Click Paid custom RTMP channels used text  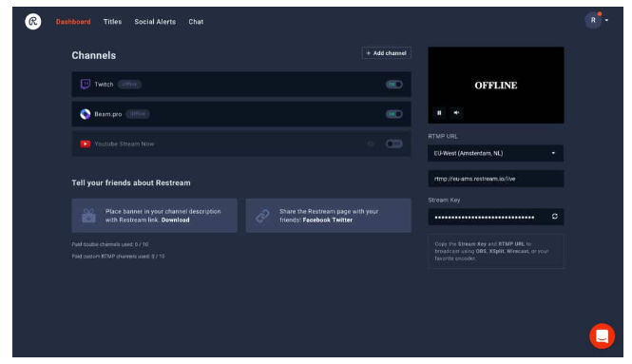tap(118, 257)
